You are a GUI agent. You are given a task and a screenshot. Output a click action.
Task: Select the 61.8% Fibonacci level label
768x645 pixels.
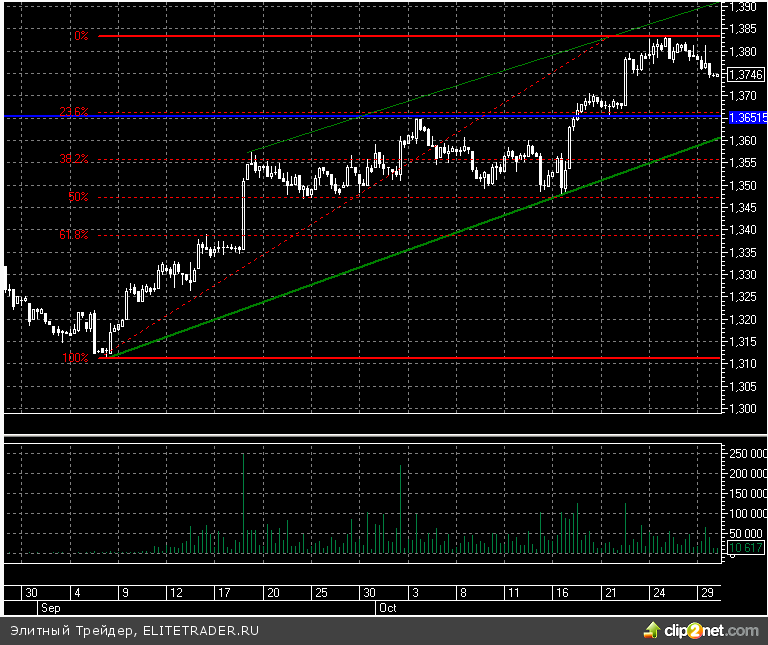click(x=74, y=235)
